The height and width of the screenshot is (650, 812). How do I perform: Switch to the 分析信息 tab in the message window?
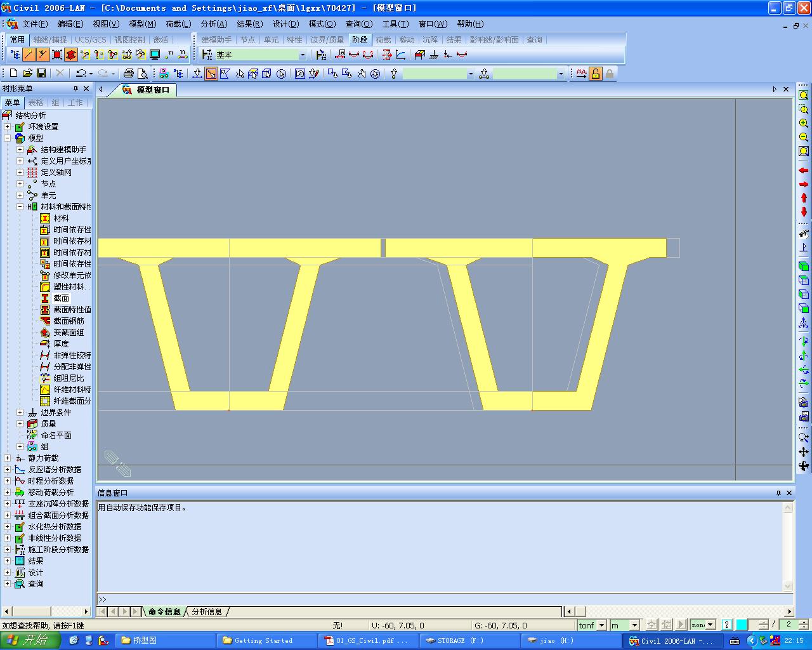[207, 612]
